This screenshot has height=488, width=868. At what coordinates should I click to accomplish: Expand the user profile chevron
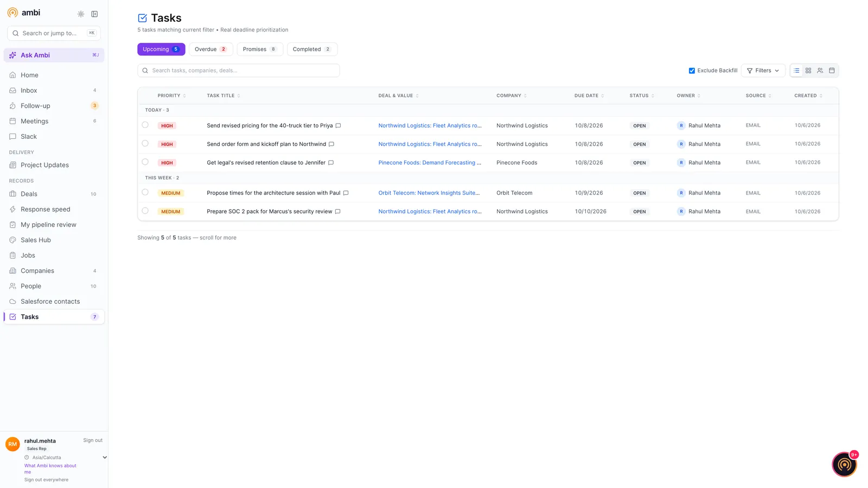click(105, 458)
